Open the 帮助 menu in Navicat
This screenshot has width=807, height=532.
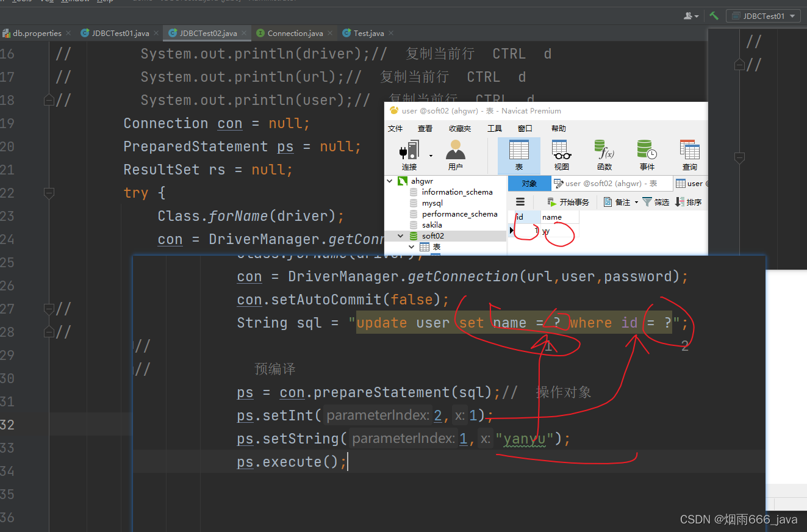[x=558, y=128]
